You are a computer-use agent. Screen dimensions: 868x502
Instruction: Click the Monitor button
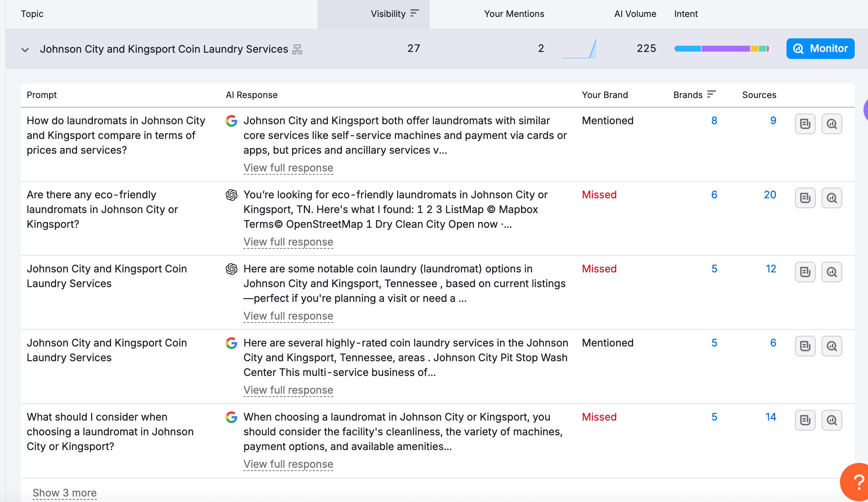820,49
